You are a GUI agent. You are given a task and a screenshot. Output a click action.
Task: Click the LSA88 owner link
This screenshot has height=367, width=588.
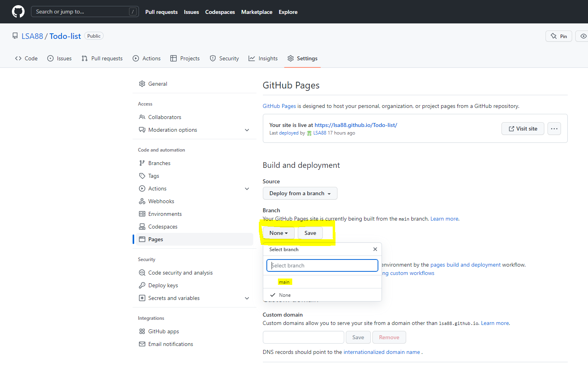click(x=32, y=36)
